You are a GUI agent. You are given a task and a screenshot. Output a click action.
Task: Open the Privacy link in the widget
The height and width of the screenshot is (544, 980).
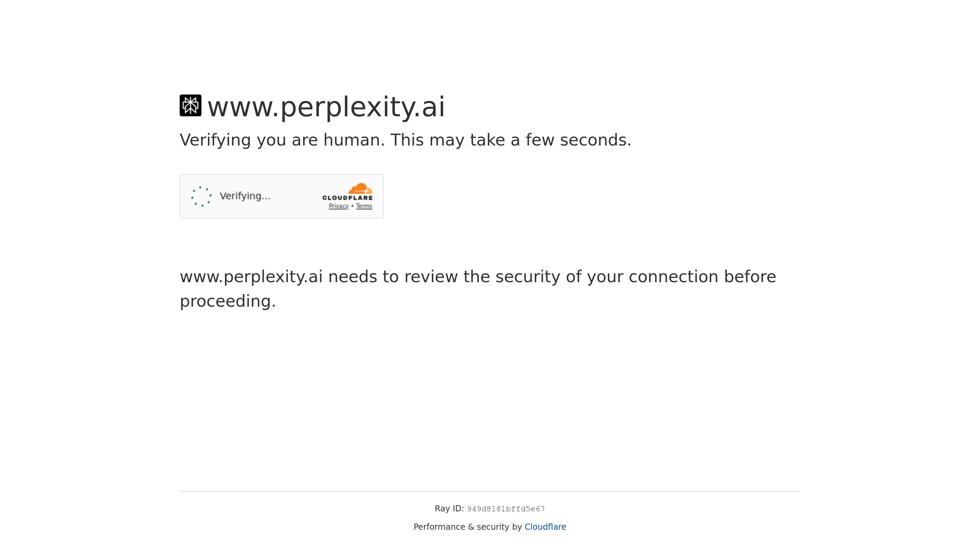click(x=338, y=206)
